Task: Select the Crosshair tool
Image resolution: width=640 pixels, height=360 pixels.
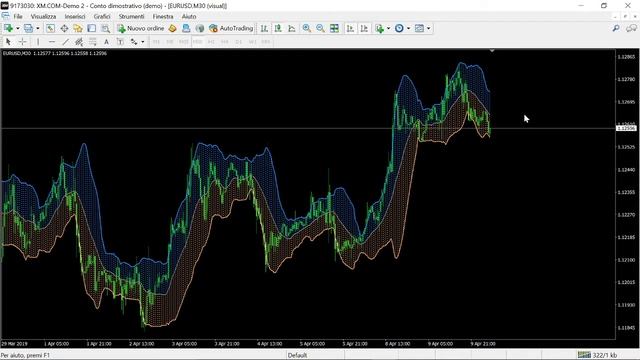Action: pos(22,42)
